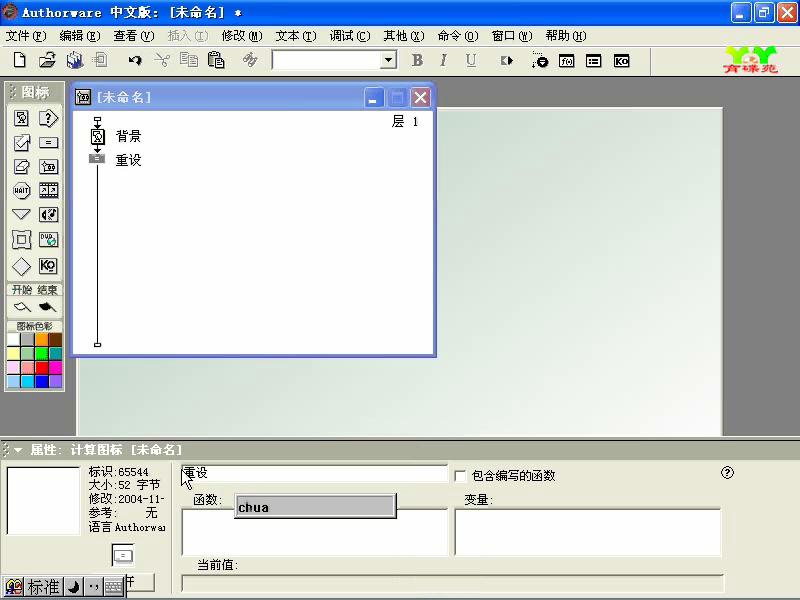The image size is (800, 600).
Task: Choose the orange icon color swatch
Action: pyautogui.click(x=42, y=339)
